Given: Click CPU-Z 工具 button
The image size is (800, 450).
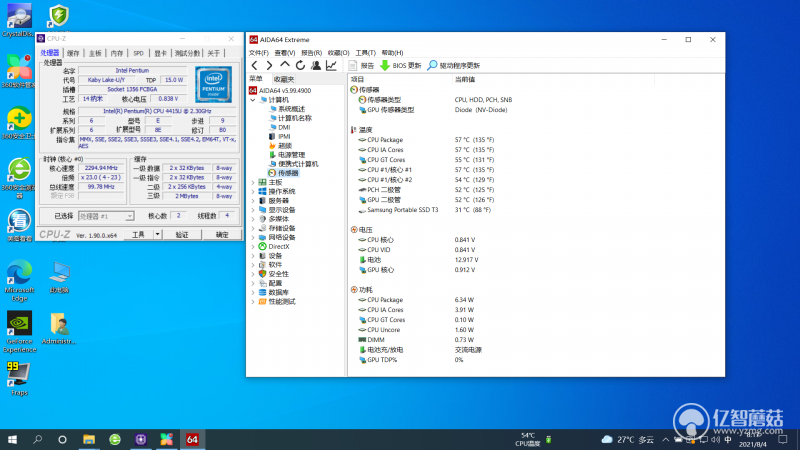Looking at the screenshot, I should pos(138,235).
